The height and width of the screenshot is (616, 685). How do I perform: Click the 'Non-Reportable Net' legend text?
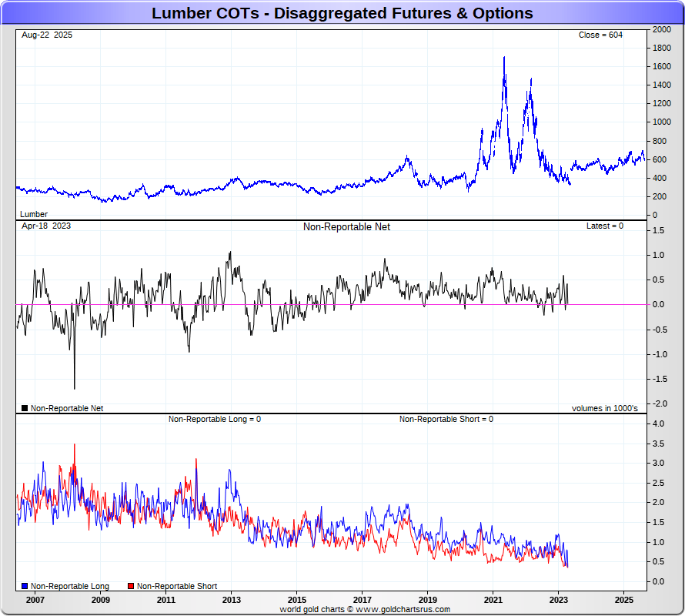pyautogui.click(x=67, y=408)
